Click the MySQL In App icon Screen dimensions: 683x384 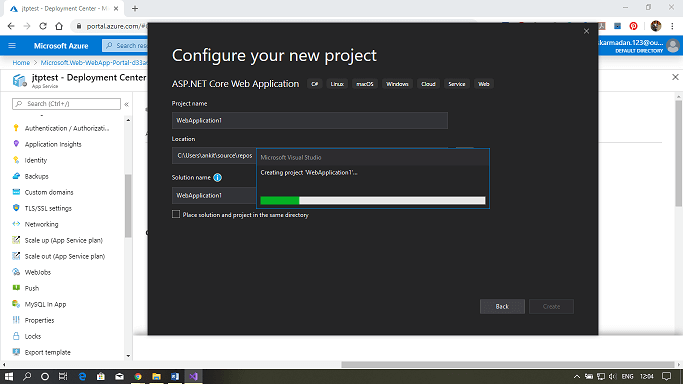pos(16,304)
